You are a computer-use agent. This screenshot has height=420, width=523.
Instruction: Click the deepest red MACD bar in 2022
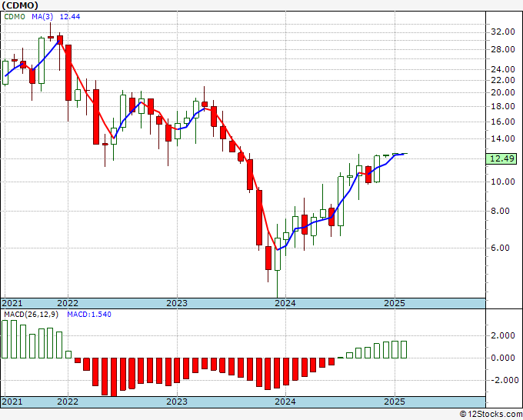pos(114,377)
